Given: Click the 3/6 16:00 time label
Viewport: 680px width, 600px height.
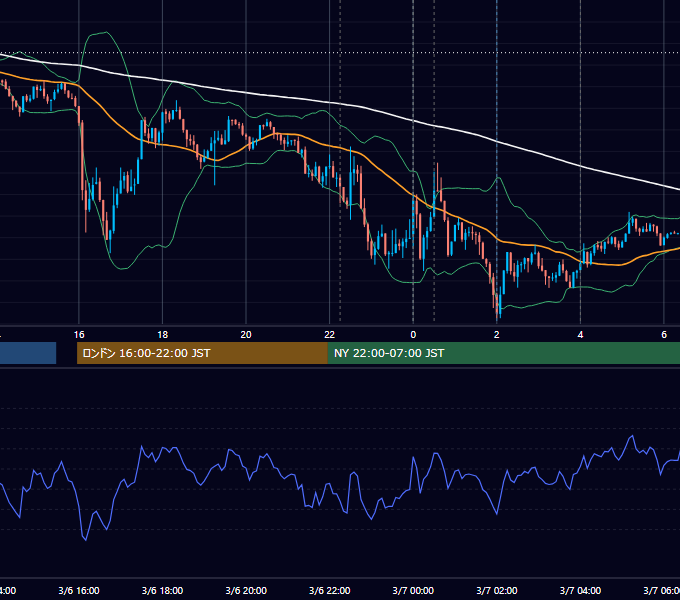Looking at the screenshot, I should [79, 590].
